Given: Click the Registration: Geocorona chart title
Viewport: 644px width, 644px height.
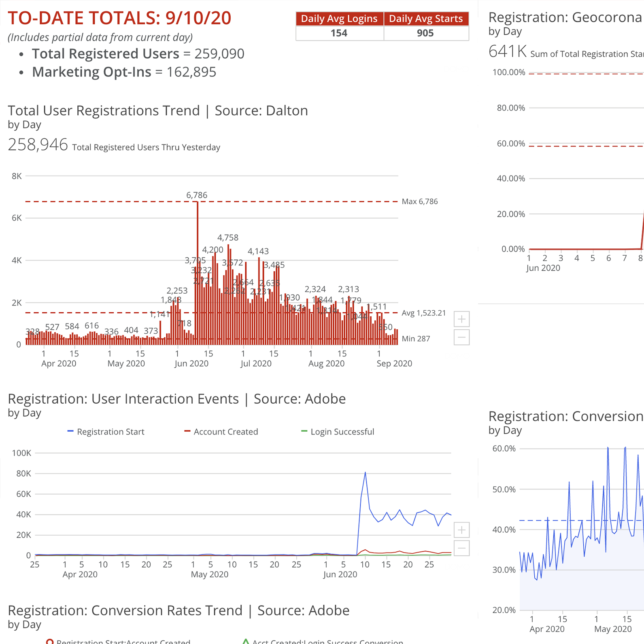Looking at the screenshot, I should (x=565, y=17).
